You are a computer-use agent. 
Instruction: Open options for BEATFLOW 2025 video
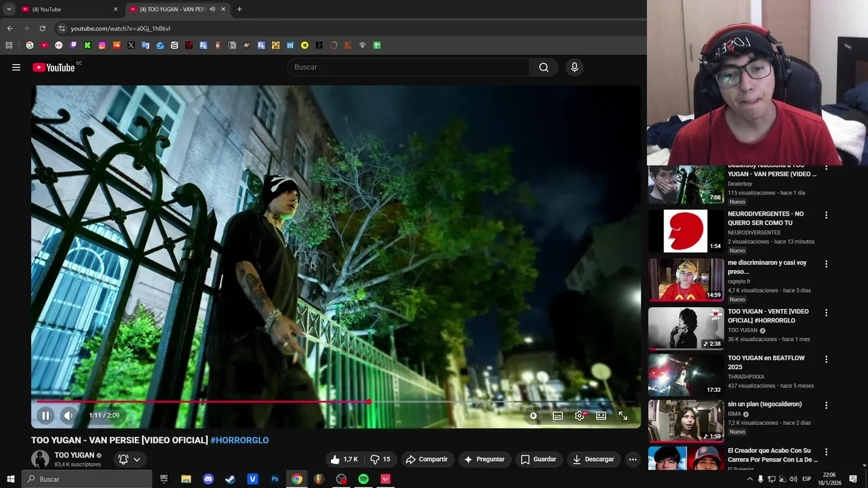[x=826, y=359]
